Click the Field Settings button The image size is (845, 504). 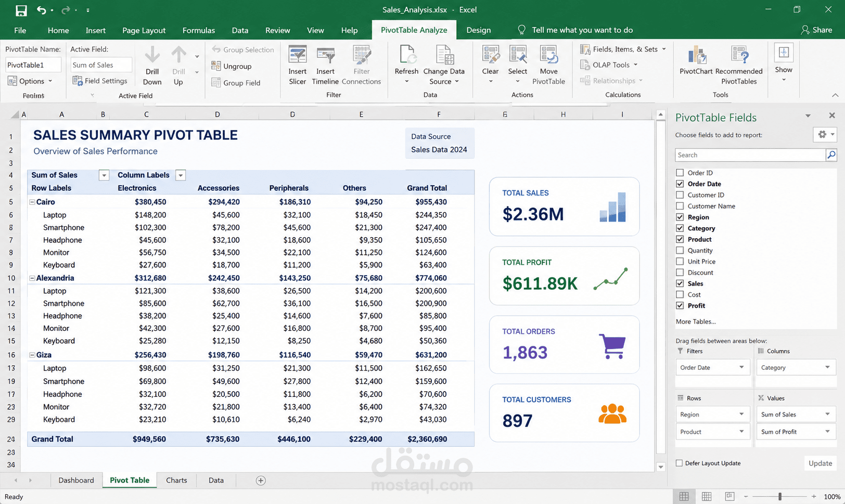100,81
